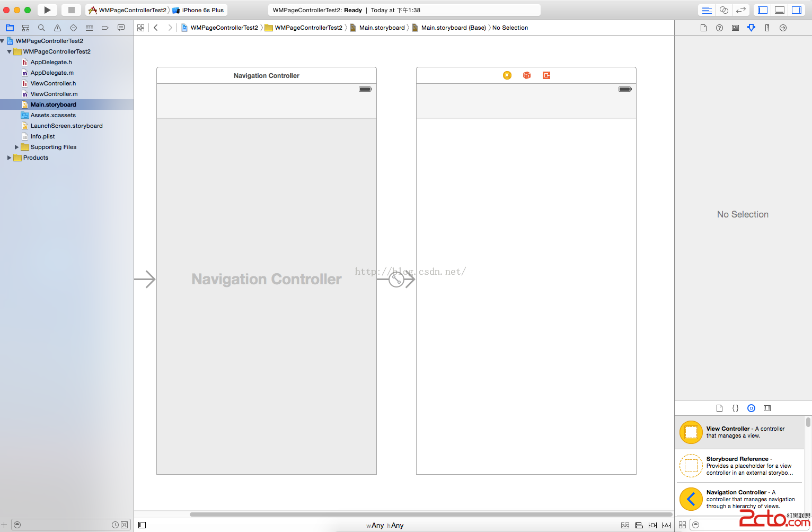
Task: Expand the Products folder
Action: 9,158
